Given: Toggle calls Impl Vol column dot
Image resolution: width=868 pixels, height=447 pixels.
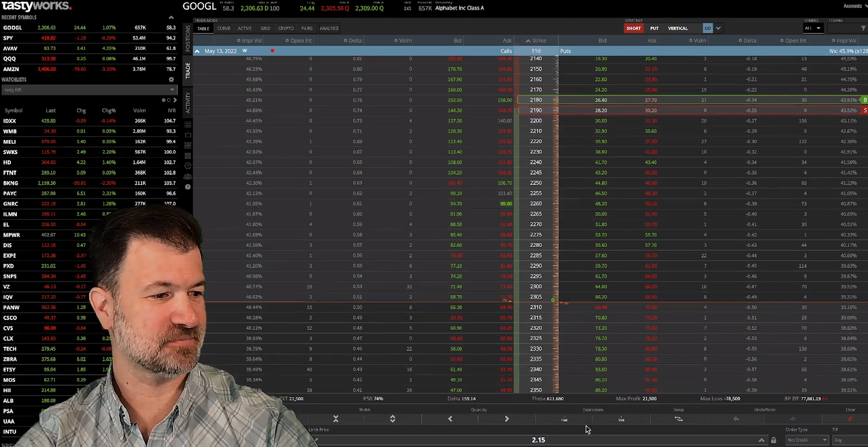Looking at the screenshot, I should (239, 41).
